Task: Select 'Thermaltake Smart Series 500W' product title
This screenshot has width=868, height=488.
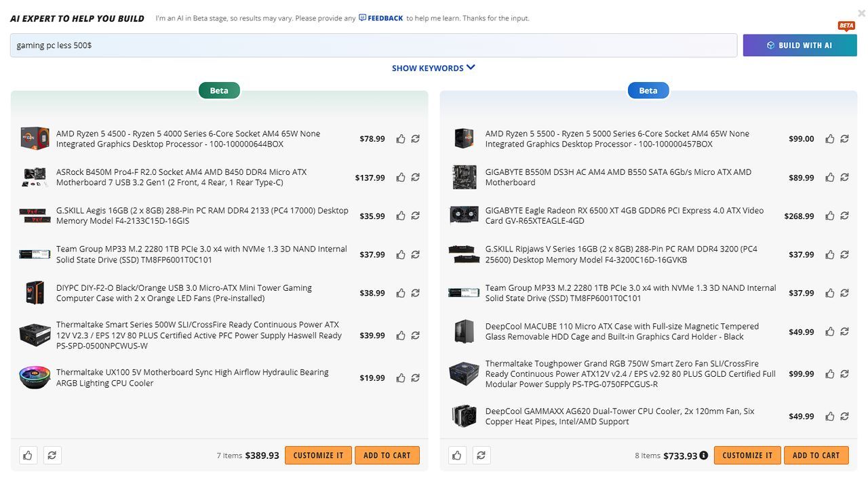Action: (x=199, y=335)
